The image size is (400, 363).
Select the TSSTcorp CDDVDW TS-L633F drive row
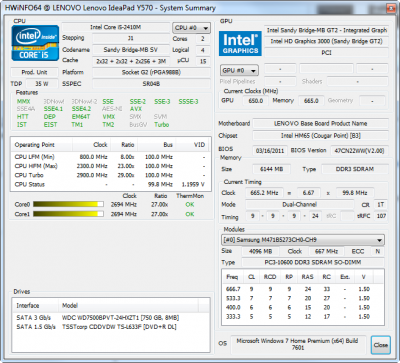click(x=111, y=327)
